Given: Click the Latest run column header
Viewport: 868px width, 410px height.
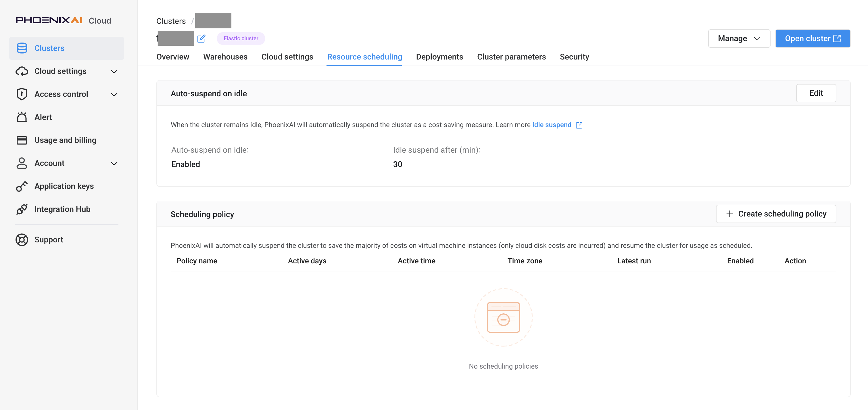Looking at the screenshot, I should tap(634, 260).
